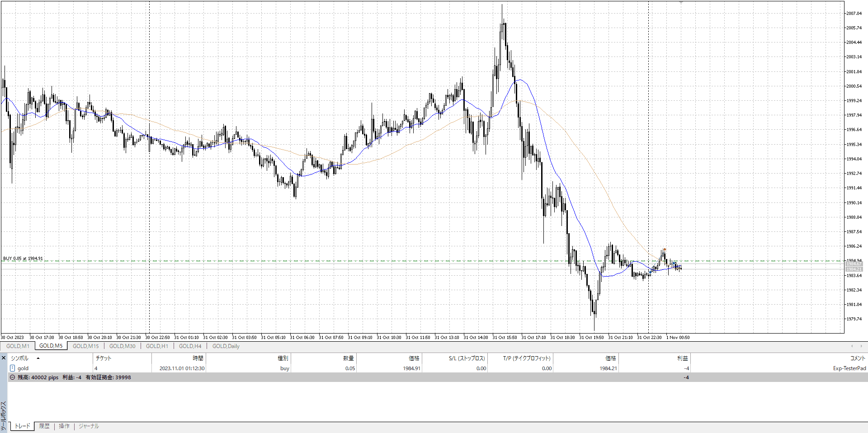Open the ジャーナル tab

click(89, 426)
